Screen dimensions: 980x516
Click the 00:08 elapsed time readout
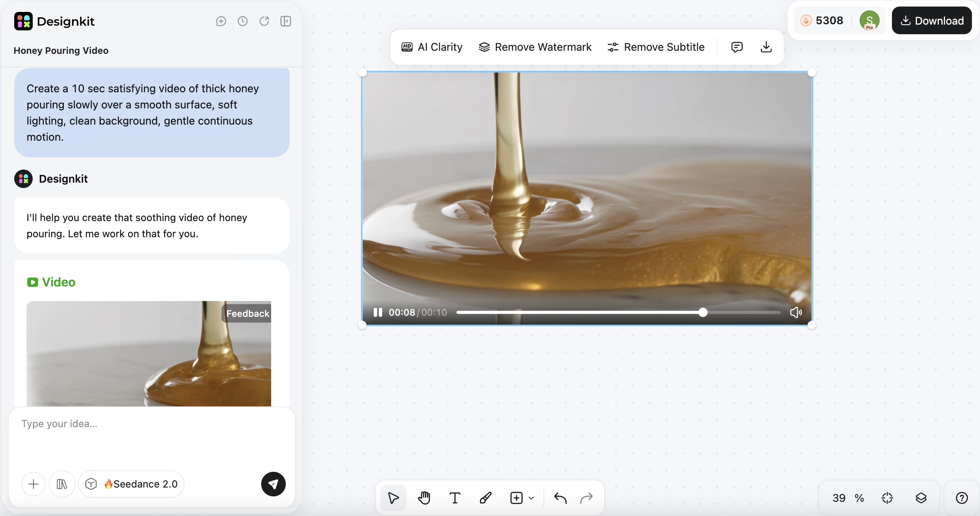point(402,312)
